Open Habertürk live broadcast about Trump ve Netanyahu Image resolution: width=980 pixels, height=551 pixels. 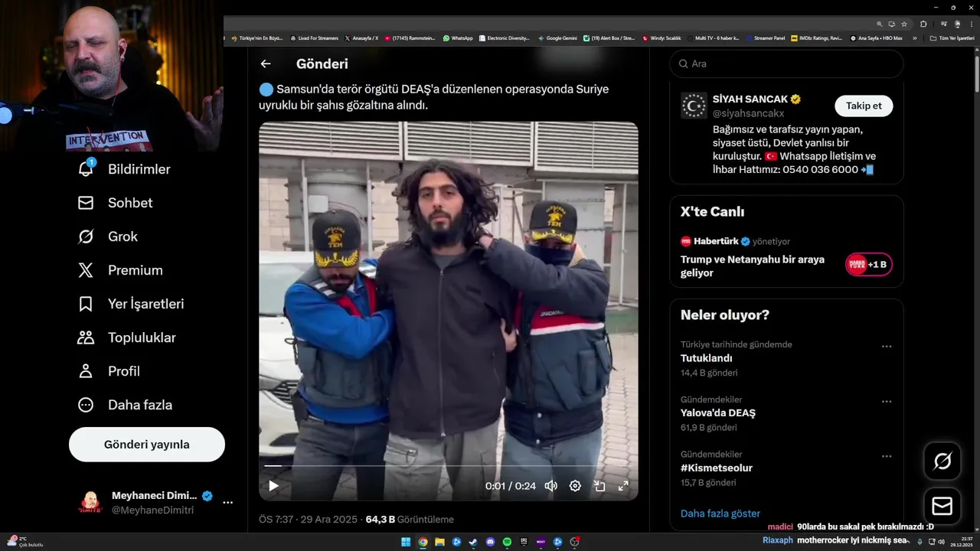point(753,266)
